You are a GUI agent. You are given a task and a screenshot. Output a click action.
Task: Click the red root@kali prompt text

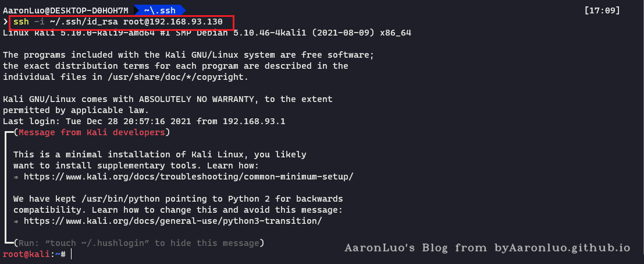(27, 254)
